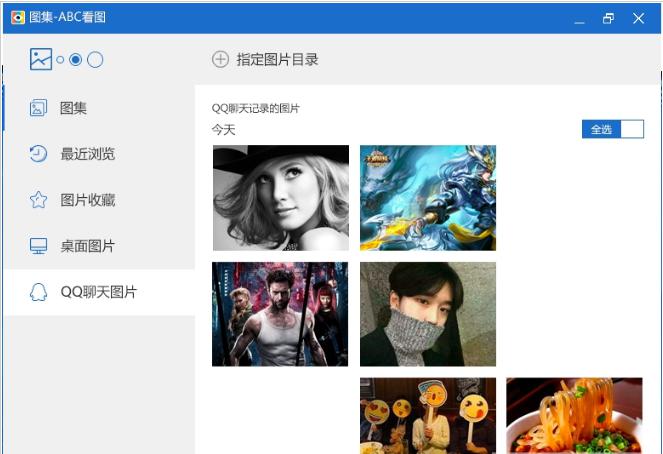This screenshot has height=454, width=663.
Task: Click the 全选 select-all button
Action: 601,129
